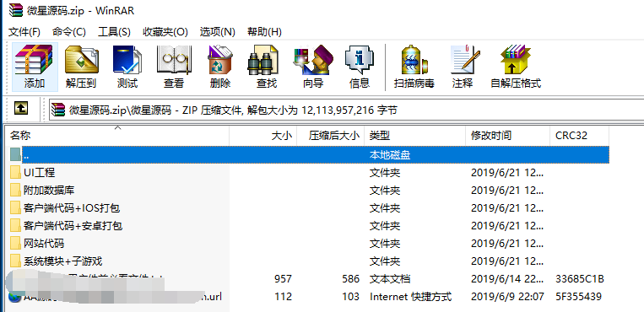The width and height of the screenshot is (644, 312).
Task: Select the UI工程 folder name
Action: coord(39,172)
